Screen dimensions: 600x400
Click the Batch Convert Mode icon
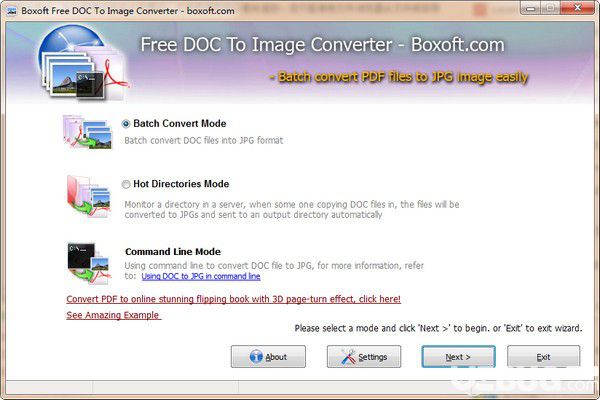point(88,132)
